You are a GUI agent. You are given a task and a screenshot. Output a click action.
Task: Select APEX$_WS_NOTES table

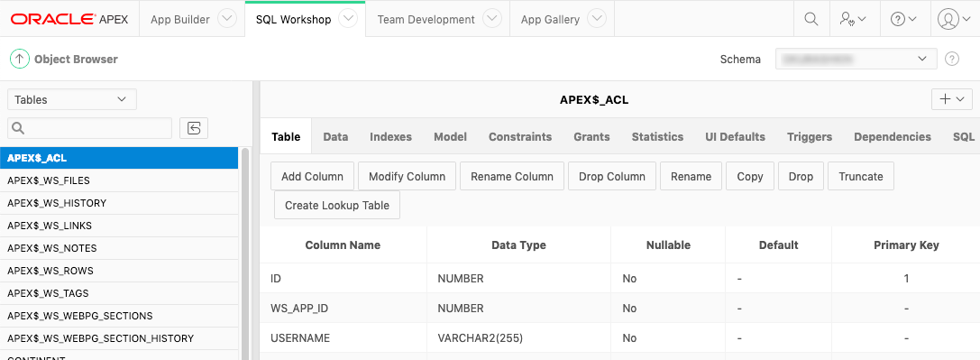pos(119,248)
